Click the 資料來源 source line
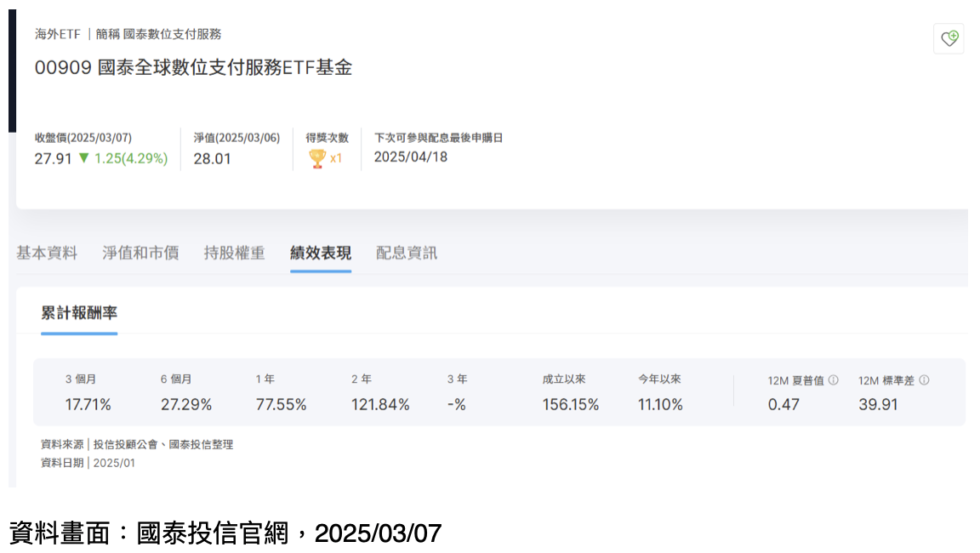This screenshot has width=980, height=553. [137, 445]
